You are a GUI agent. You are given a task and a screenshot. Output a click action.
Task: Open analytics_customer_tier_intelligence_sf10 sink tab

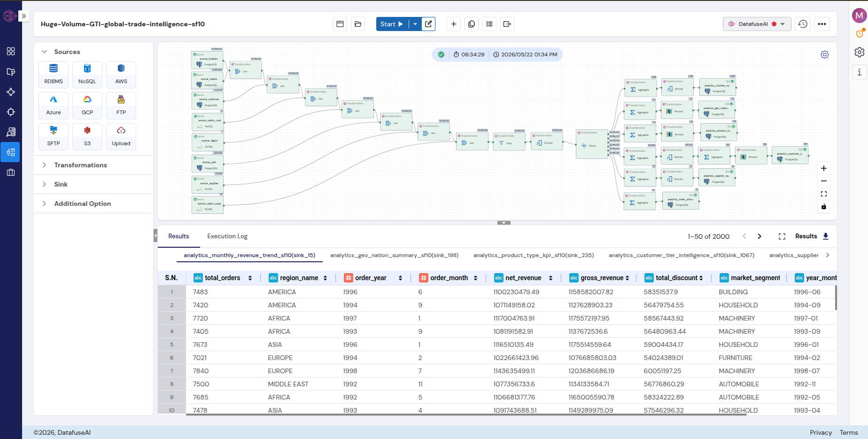click(682, 255)
